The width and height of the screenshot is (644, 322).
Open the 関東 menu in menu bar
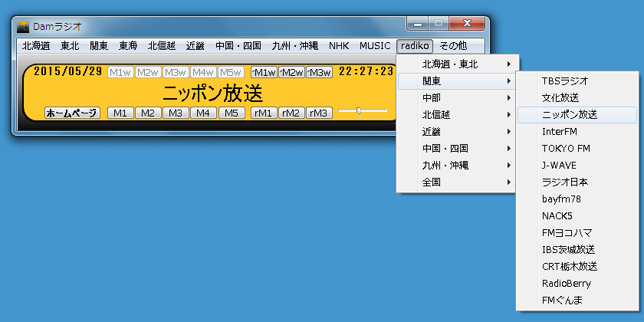click(99, 45)
